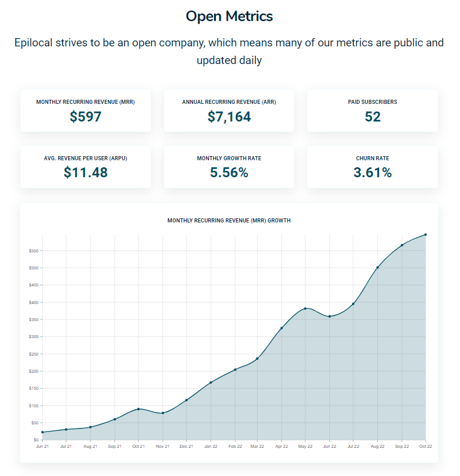The height and width of the screenshot is (476, 460).
Task: Click the Dec 21 data point
Action: (187, 400)
